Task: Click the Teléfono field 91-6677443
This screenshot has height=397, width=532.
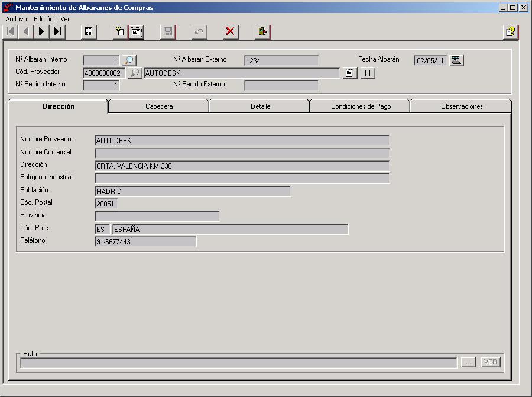Action: click(145, 242)
